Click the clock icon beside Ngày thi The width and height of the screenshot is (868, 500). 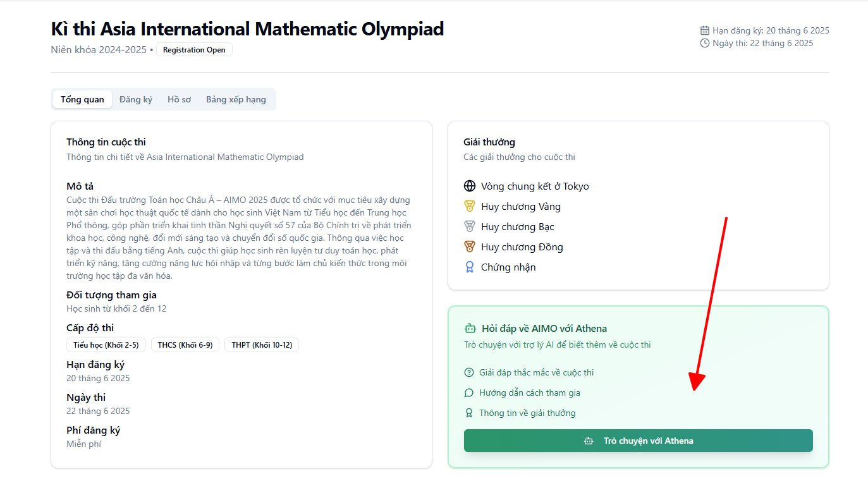pyautogui.click(x=705, y=43)
